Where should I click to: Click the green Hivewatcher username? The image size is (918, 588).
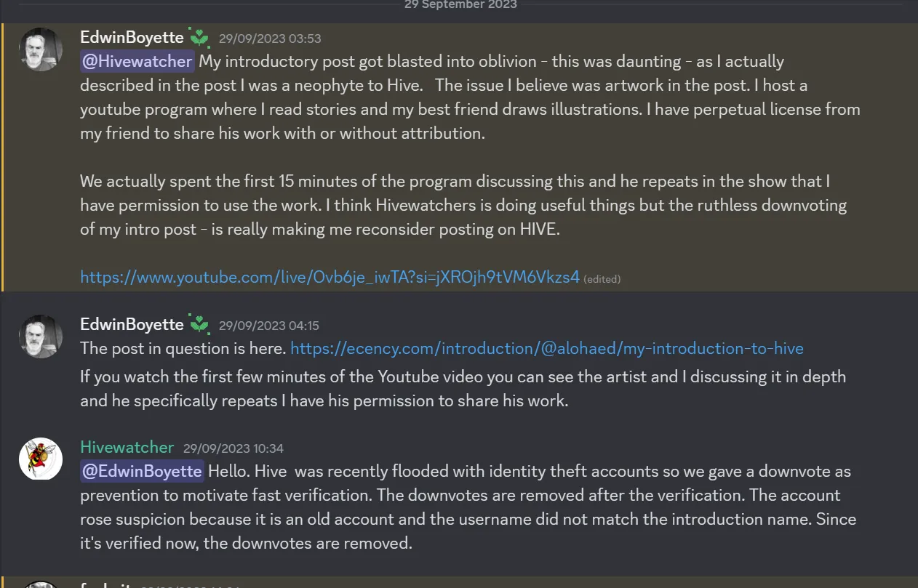click(127, 447)
